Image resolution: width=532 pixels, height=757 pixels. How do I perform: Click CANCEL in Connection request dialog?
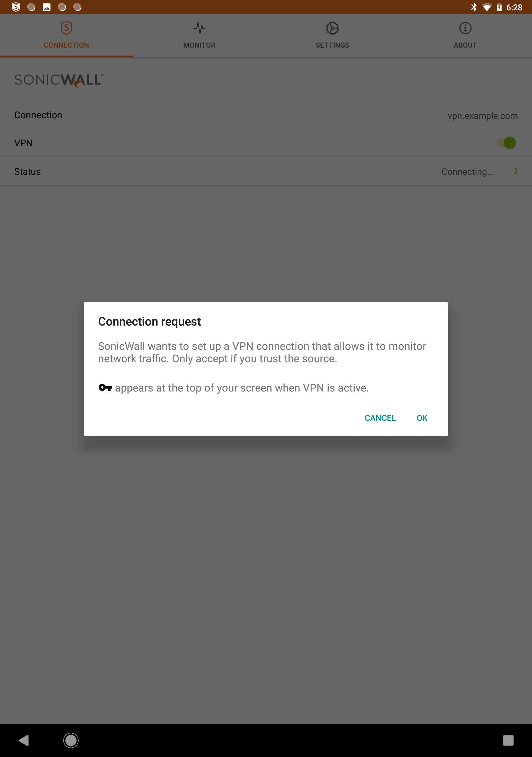point(380,418)
